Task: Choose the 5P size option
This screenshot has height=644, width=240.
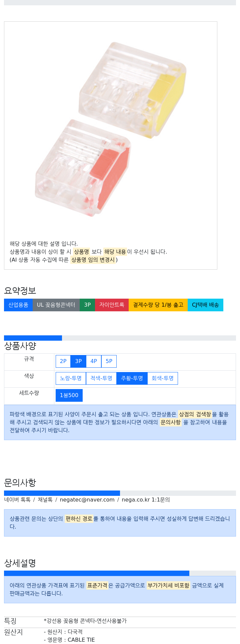Action: pyautogui.click(x=109, y=361)
